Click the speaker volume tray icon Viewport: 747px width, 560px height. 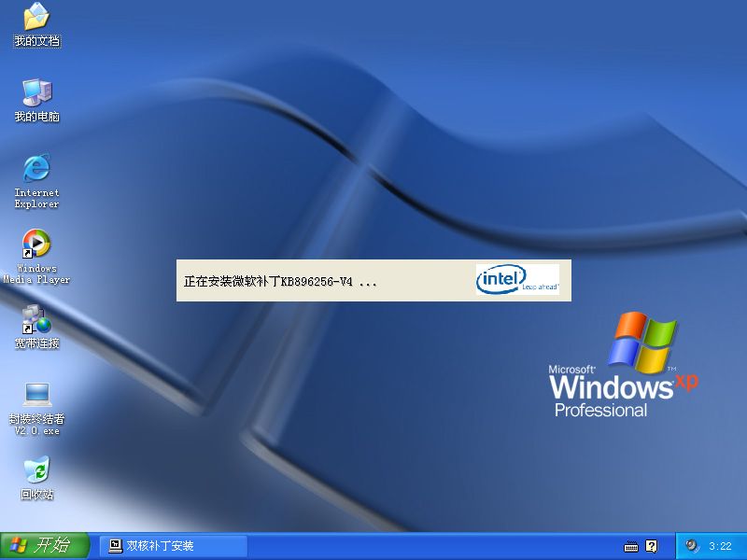(692, 546)
